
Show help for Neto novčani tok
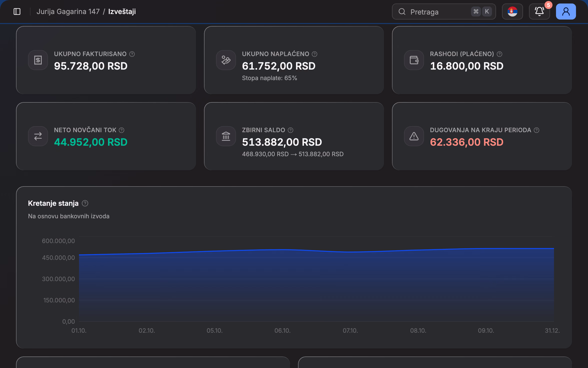121,130
